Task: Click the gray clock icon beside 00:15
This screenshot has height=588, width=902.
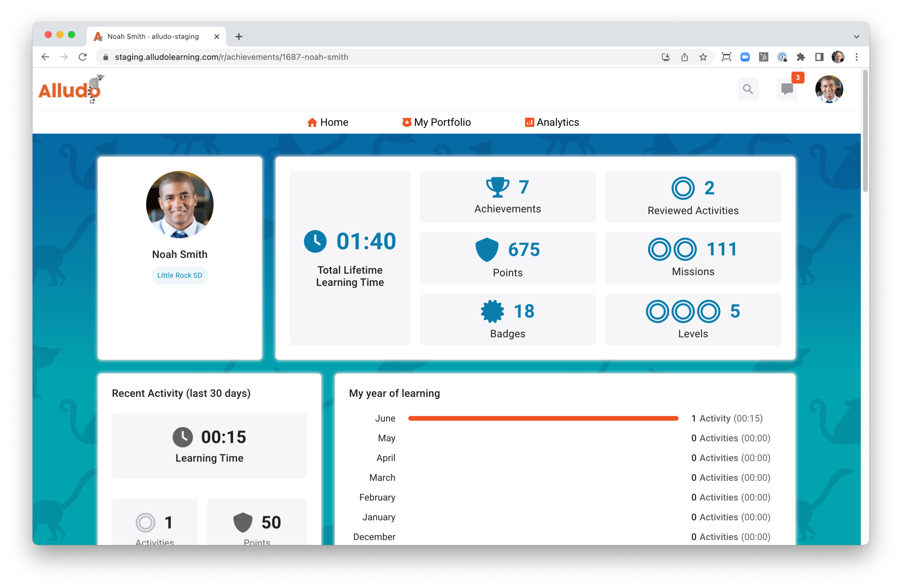Action: click(183, 437)
